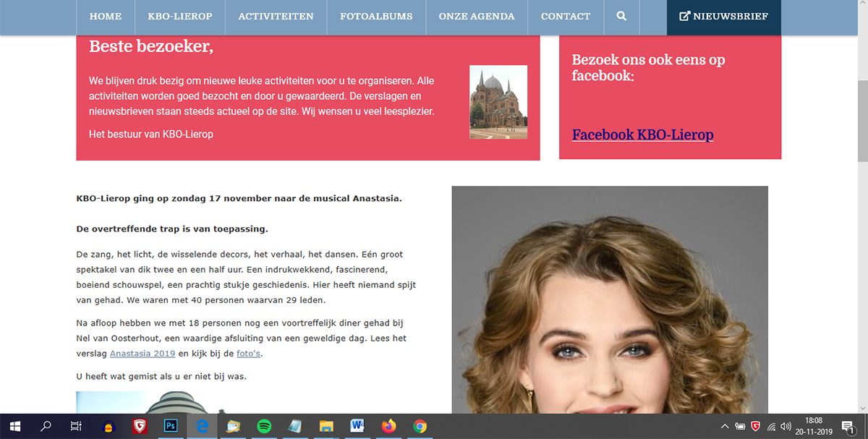Open the KBO-Lierop menu
The image size is (868, 439).
tap(179, 16)
